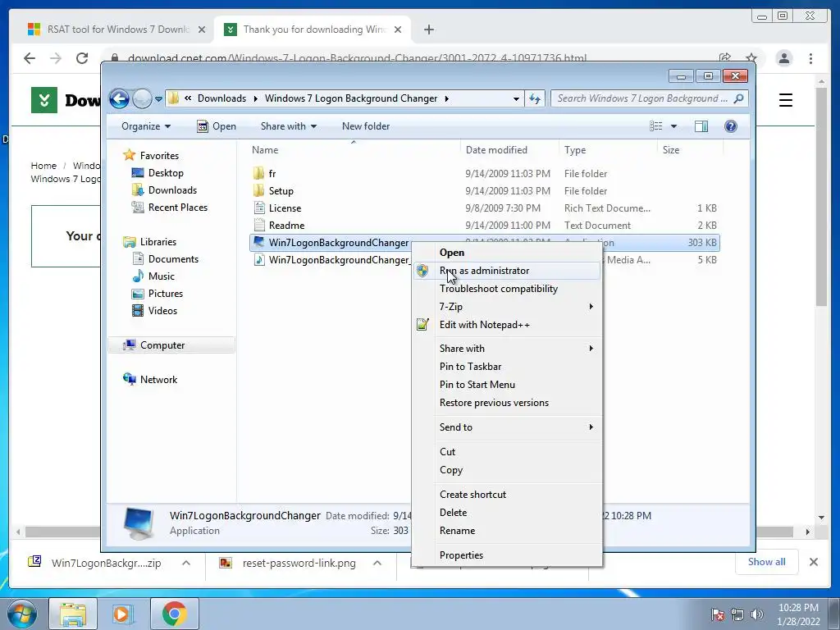The width and height of the screenshot is (840, 630).
Task: Sort by Date modified column
Action: tap(496, 150)
